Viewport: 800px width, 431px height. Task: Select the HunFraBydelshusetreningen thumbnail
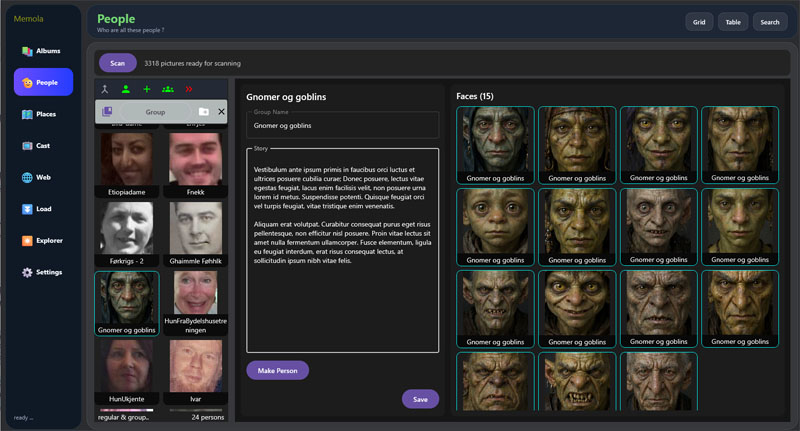(x=195, y=303)
